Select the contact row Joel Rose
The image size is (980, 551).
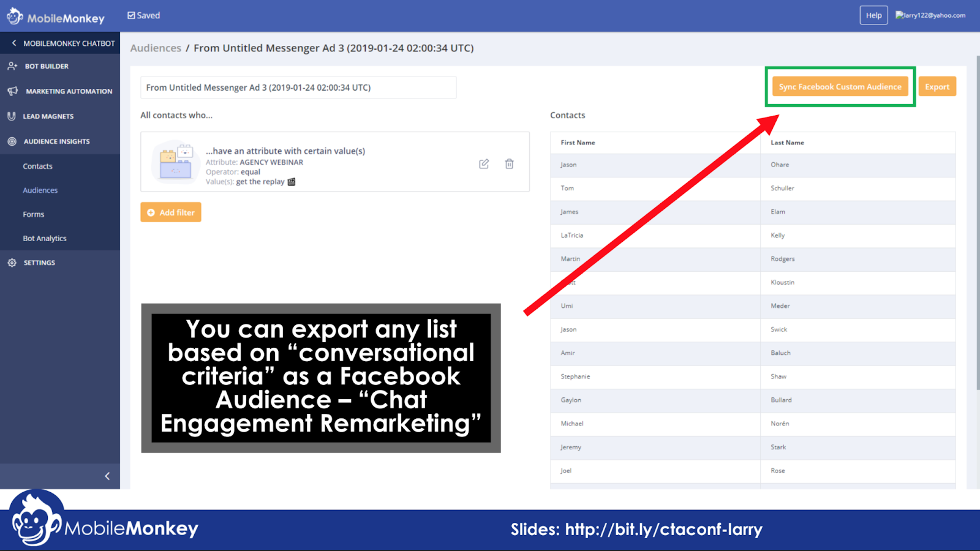click(x=753, y=471)
